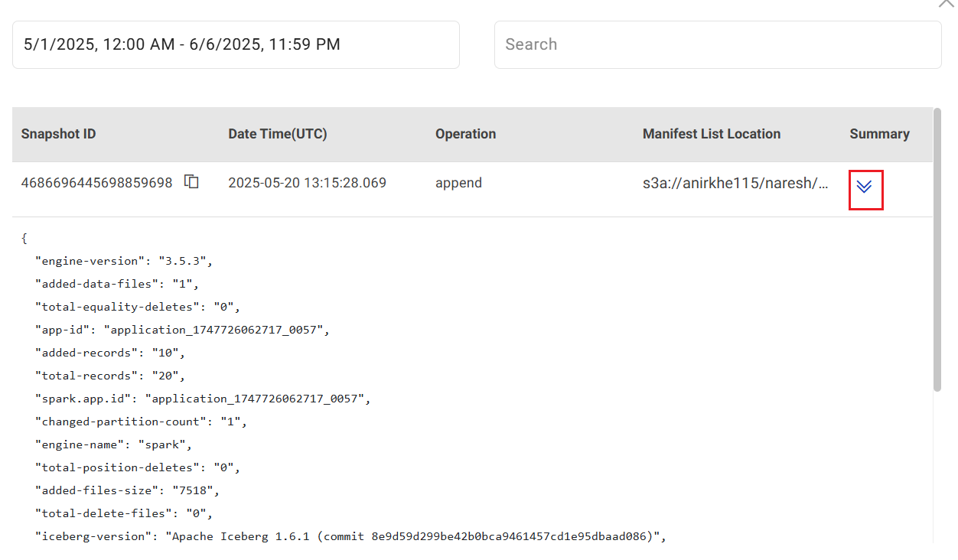The width and height of the screenshot is (958, 560).
Task: Click the 2025-05-20 13:15:28.069 timestamp cell
Action: point(307,183)
